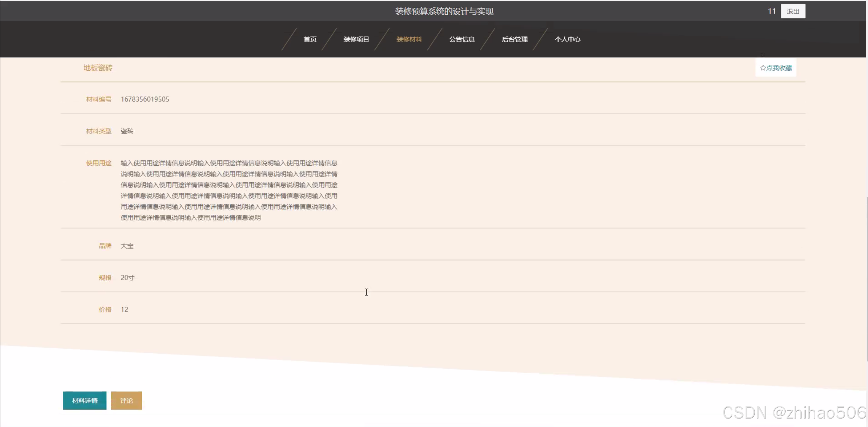Click the 材料类型 field label

(99, 131)
